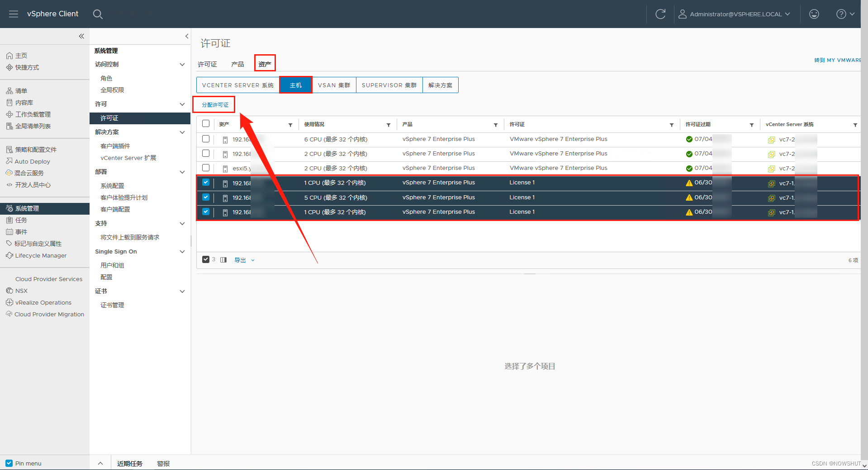868x470 pixels.
Task: Select 系统管理 in sidebar
Action: [45, 208]
